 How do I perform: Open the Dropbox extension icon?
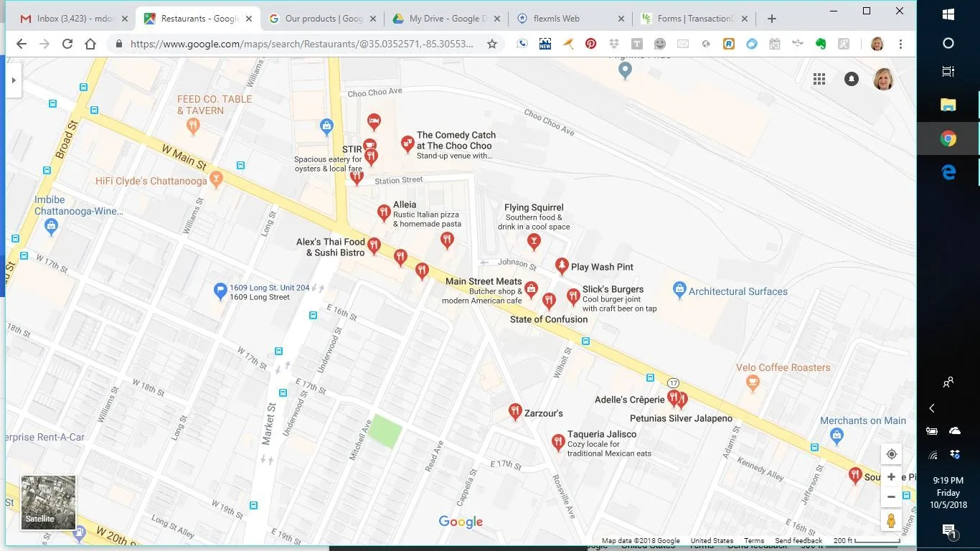[x=614, y=44]
